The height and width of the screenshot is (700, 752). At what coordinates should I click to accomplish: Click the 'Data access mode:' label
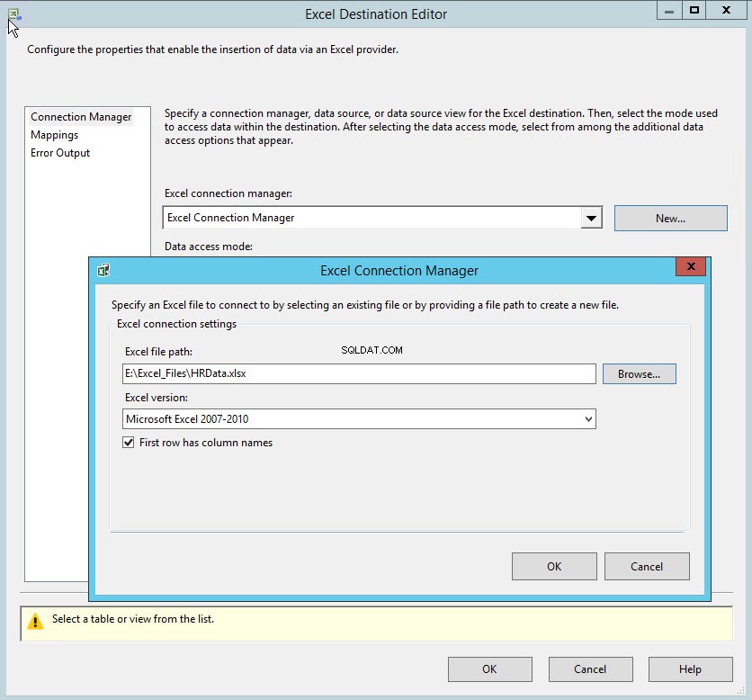click(x=209, y=247)
